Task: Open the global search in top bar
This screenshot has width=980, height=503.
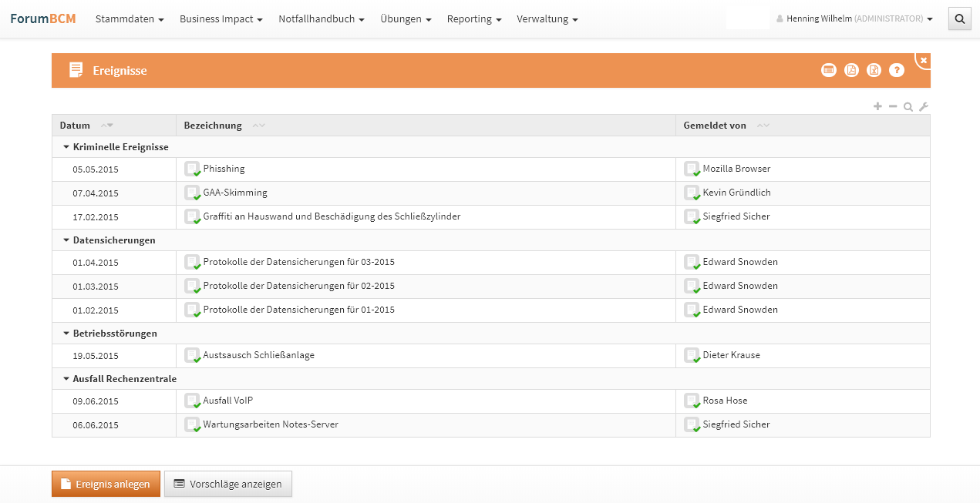Action: pos(959,18)
